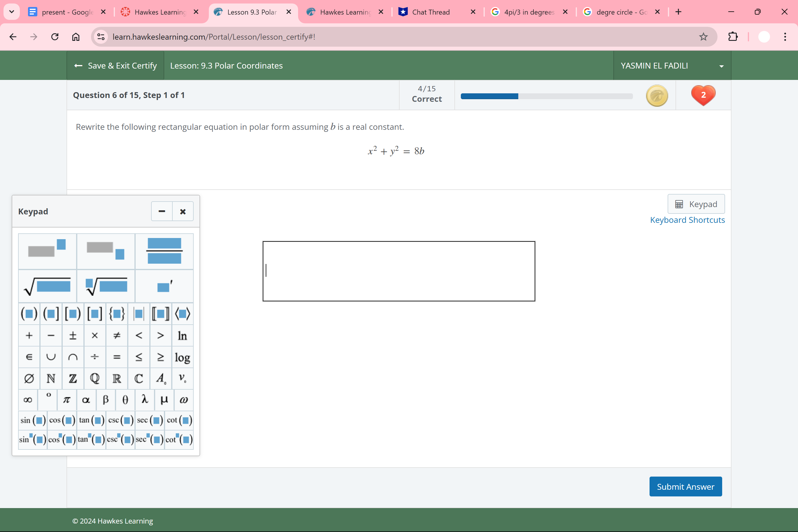Insert the square root template

click(x=48, y=286)
